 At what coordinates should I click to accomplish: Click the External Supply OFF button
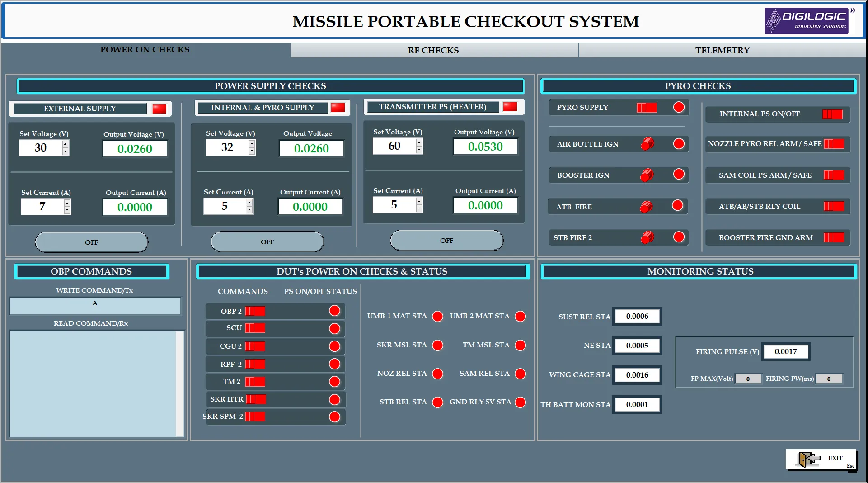click(x=92, y=242)
